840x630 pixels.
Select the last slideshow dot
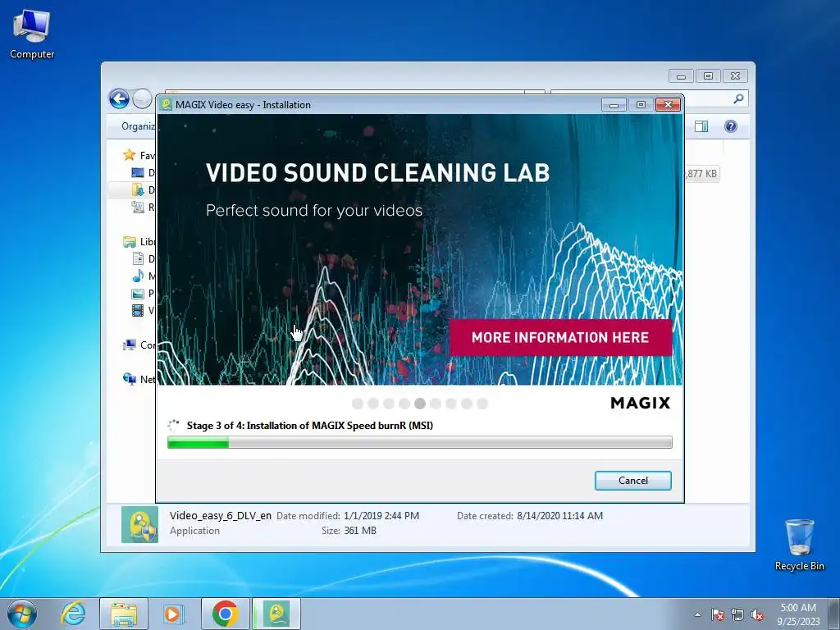click(x=482, y=404)
